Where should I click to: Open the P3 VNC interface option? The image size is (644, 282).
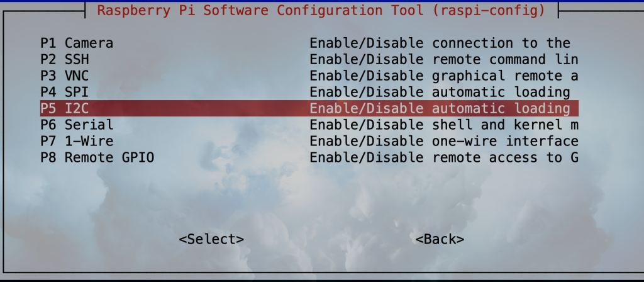[x=65, y=76]
